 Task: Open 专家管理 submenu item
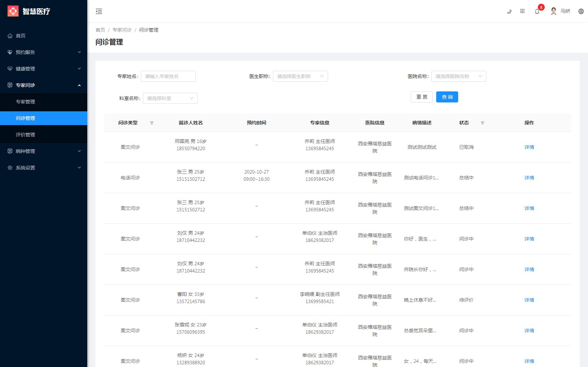point(44,102)
